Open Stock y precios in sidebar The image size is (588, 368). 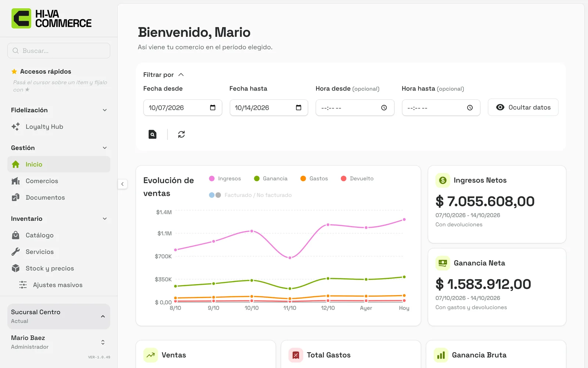[59, 268]
